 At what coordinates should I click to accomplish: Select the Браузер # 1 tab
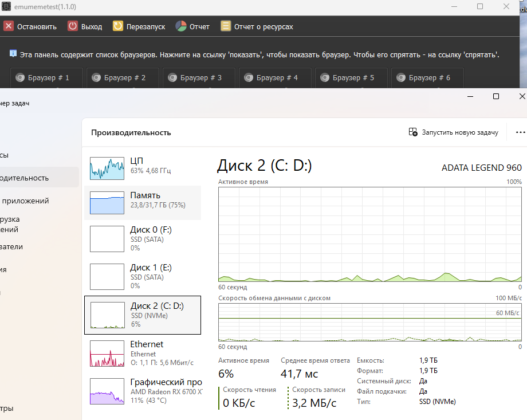coord(47,78)
